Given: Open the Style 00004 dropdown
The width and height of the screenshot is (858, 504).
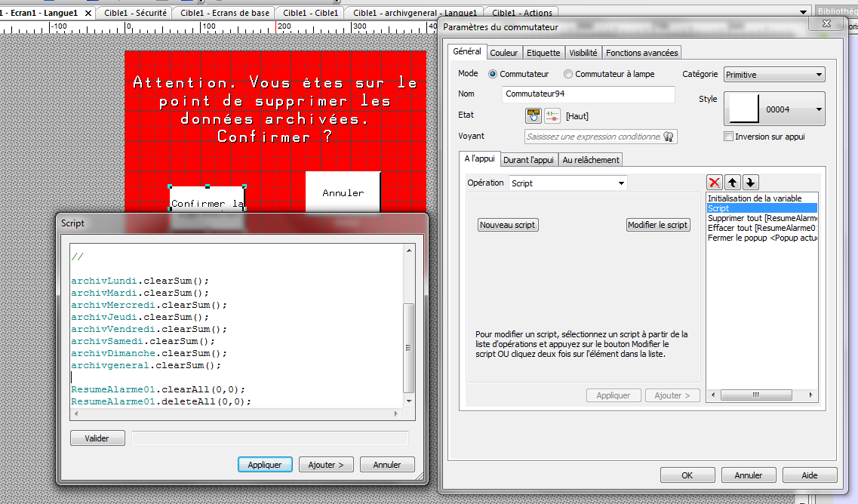Looking at the screenshot, I should (774, 109).
